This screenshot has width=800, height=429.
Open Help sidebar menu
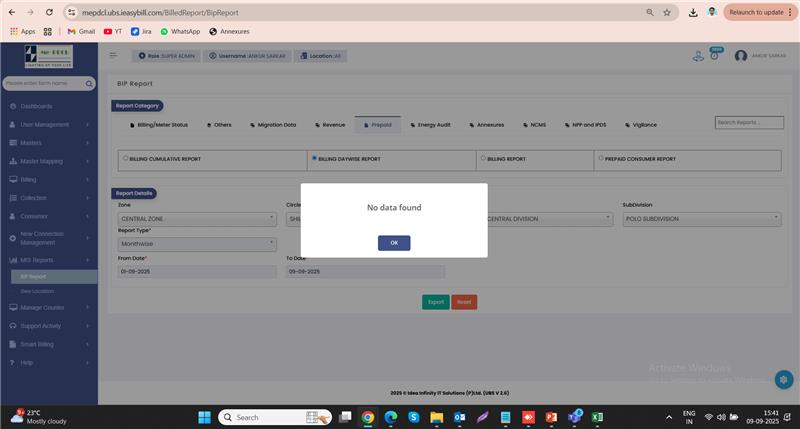[x=49, y=363]
